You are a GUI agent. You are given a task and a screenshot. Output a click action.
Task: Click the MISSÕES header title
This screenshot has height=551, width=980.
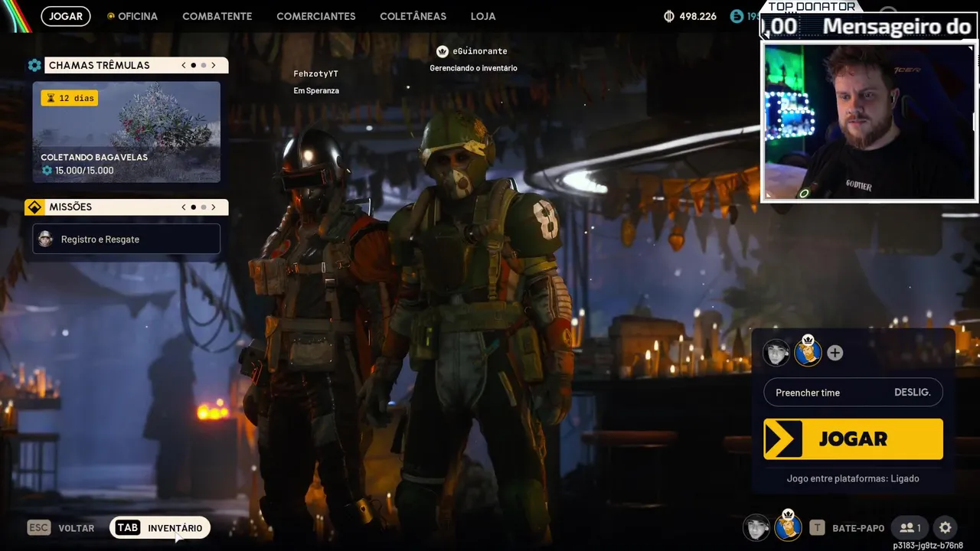[70, 207]
